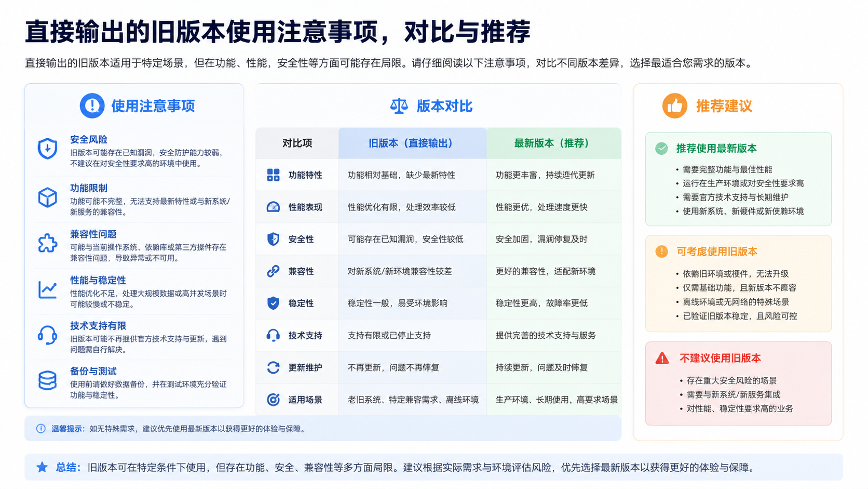Click the 功能限制 heading
The width and height of the screenshot is (868, 489).
(x=89, y=188)
